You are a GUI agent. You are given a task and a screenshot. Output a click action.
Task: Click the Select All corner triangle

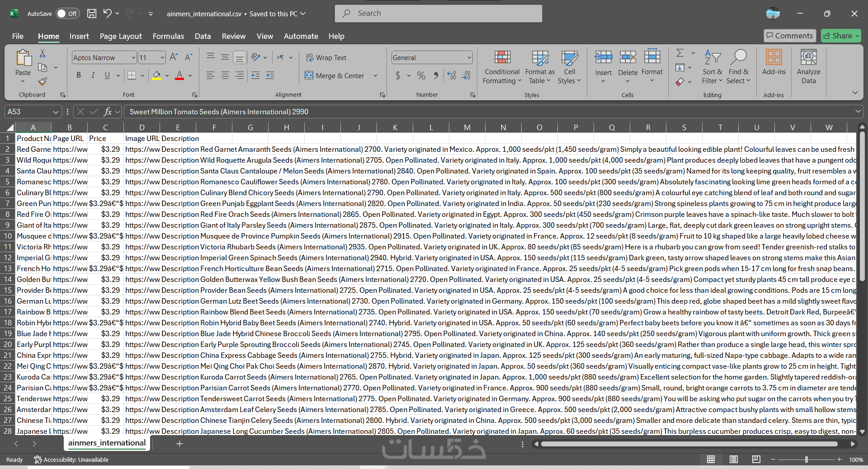click(10, 127)
